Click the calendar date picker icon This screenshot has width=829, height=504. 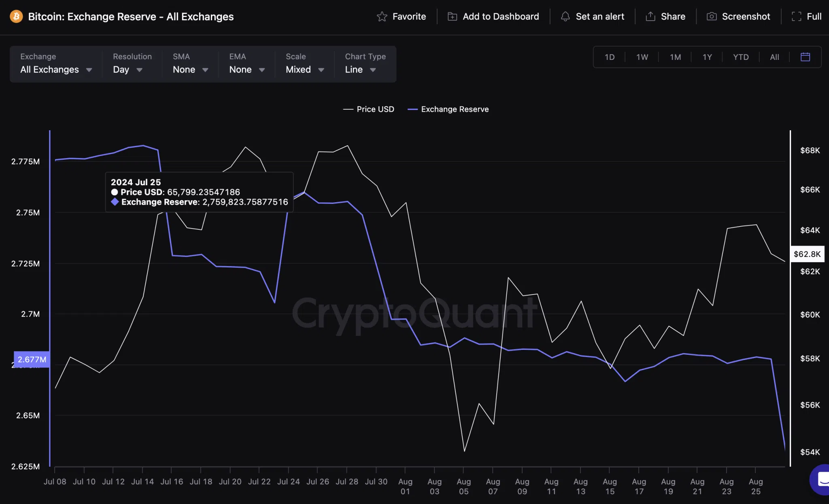point(805,57)
